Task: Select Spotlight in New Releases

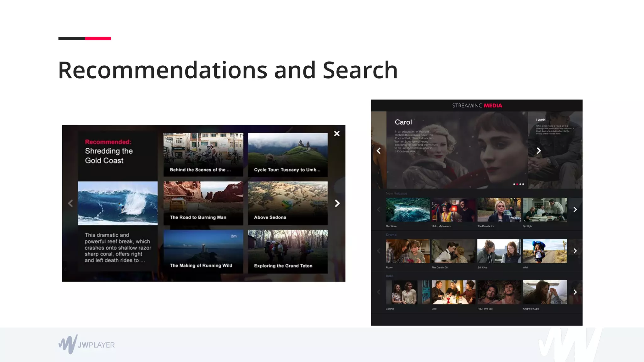Action: pyautogui.click(x=545, y=210)
